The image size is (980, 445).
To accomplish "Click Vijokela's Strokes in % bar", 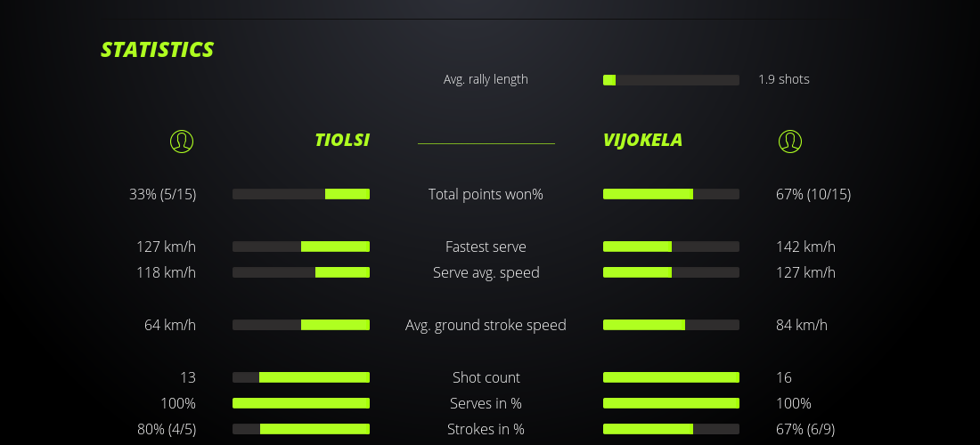I will [671, 429].
